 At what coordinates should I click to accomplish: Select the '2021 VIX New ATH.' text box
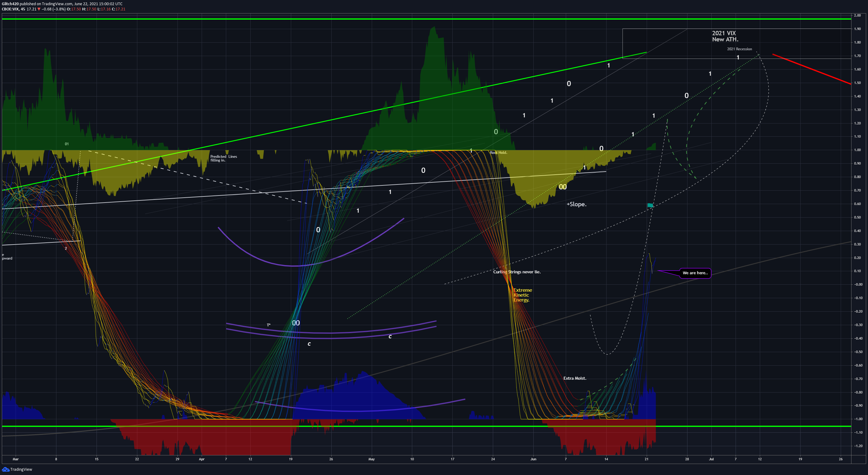(x=725, y=36)
